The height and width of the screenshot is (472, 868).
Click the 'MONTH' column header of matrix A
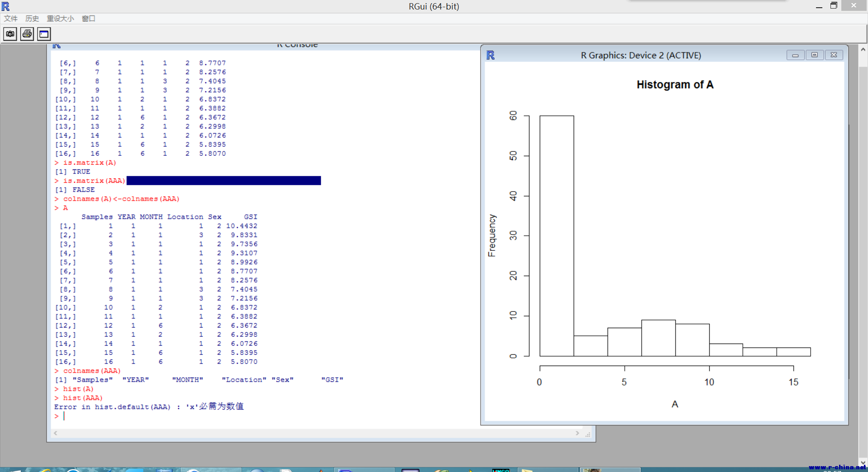click(151, 217)
